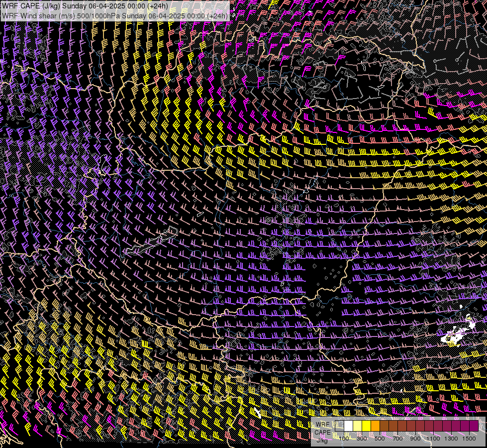Click the J/kg unit label in legend
Screen dimensions: 487x448
point(322,441)
